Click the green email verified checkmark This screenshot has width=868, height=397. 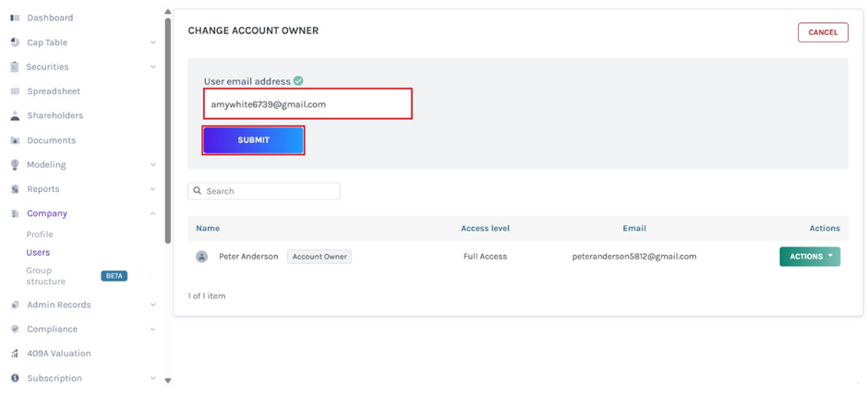click(298, 81)
